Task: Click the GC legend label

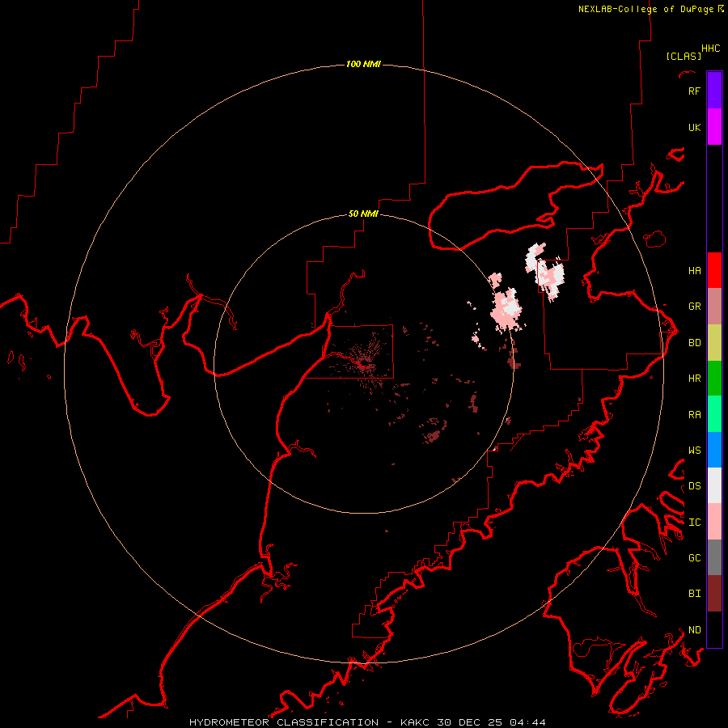Action: [694, 558]
